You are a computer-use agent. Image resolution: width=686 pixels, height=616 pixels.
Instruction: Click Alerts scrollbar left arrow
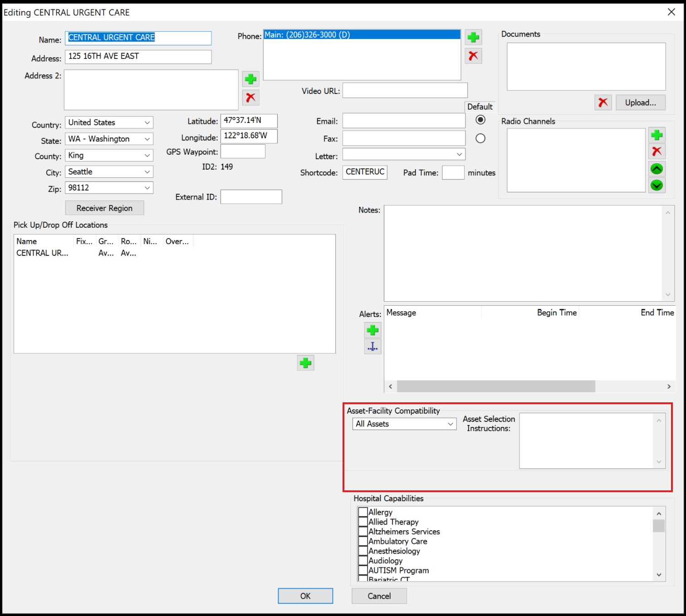click(x=390, y=386)
